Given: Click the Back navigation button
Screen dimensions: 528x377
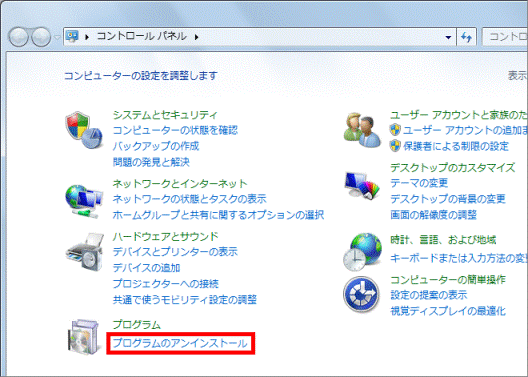Looking at the screenshot, I should (18, 36).
